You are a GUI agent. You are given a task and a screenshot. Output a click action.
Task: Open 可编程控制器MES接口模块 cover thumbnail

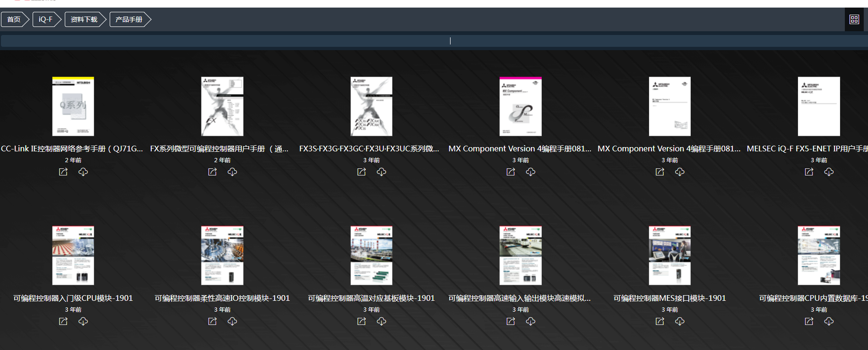669,255
